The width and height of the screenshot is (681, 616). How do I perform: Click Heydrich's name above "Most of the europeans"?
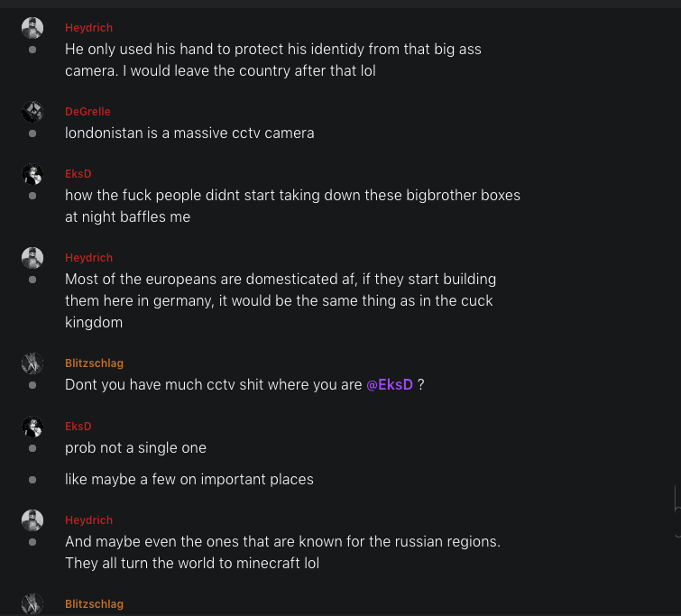(x=88, y=258)
